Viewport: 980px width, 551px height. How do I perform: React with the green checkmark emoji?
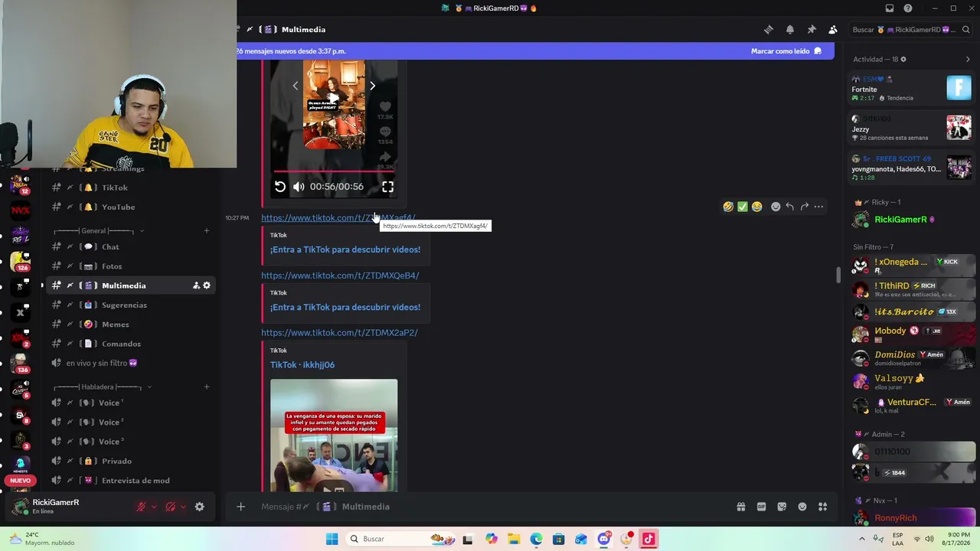tap(743, 207)
